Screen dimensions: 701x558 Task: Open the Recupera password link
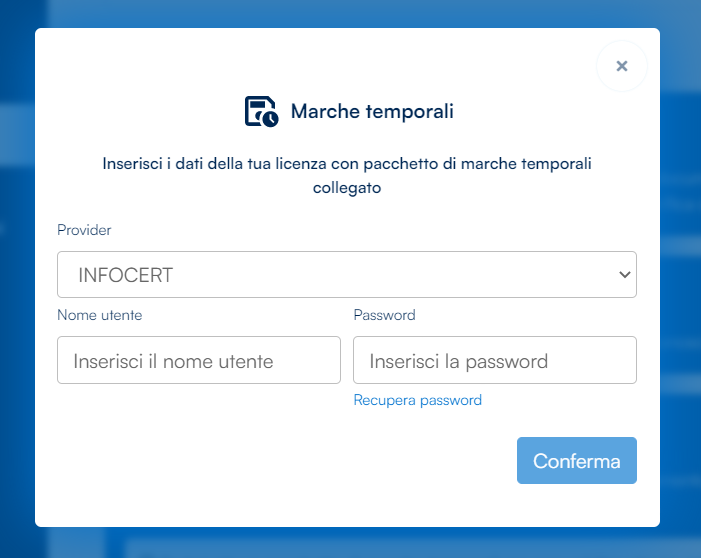point(418,400)
